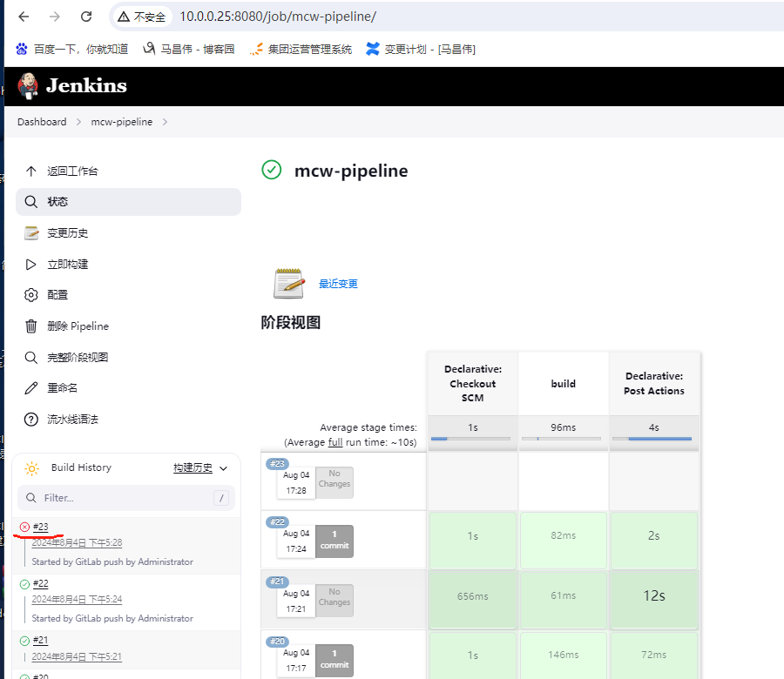Click the #22 badge in stage view
The width and height of the screenshot is (784, 679).
(x=278, y=522)
